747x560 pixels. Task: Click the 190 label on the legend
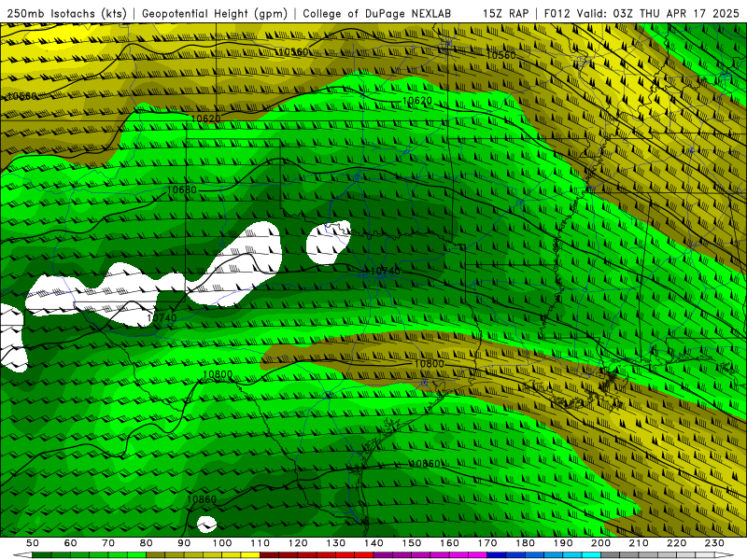click(564, 543)
